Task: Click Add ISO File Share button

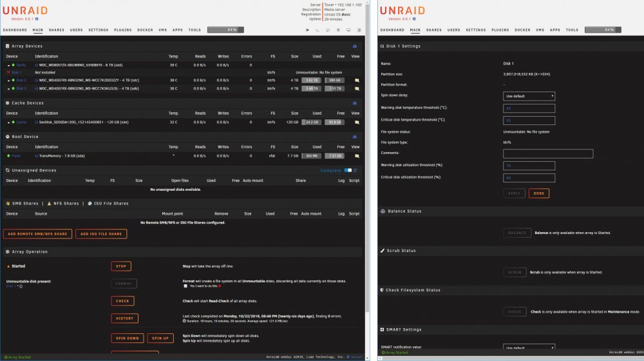Action: pos(101,234)
